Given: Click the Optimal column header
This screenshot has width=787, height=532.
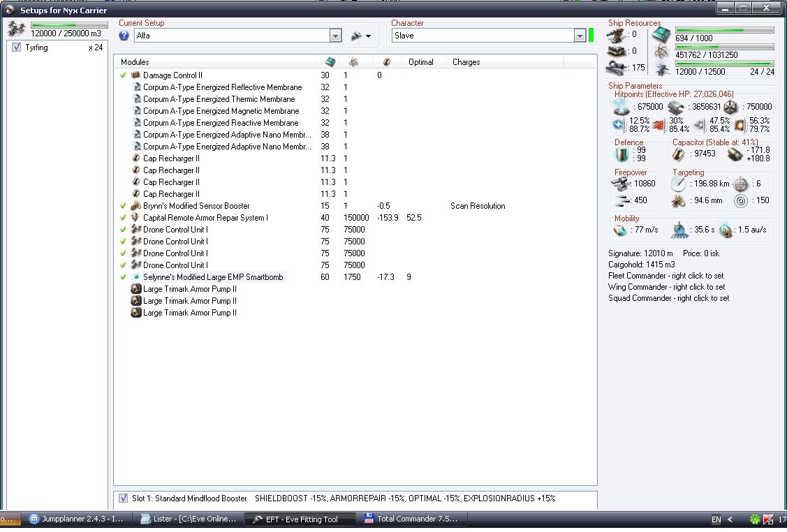Looking at the screenshot, I should tap(420, 61).
